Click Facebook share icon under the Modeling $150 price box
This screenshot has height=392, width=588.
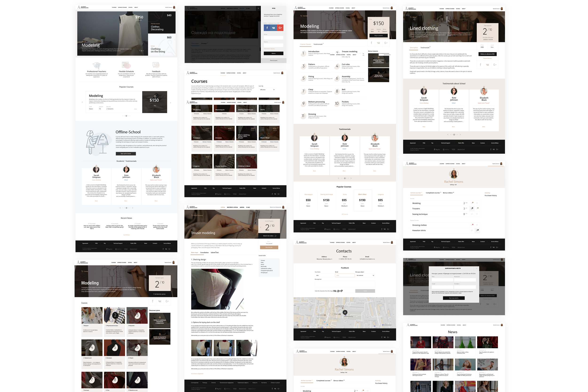tap(371, 43)
